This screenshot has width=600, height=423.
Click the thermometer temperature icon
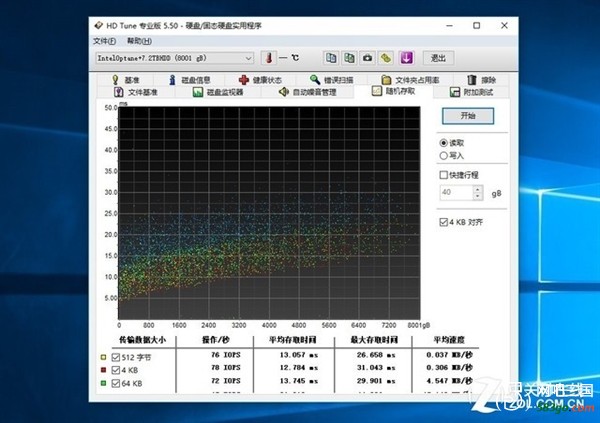pyautogui.click(x=269, y=58)
